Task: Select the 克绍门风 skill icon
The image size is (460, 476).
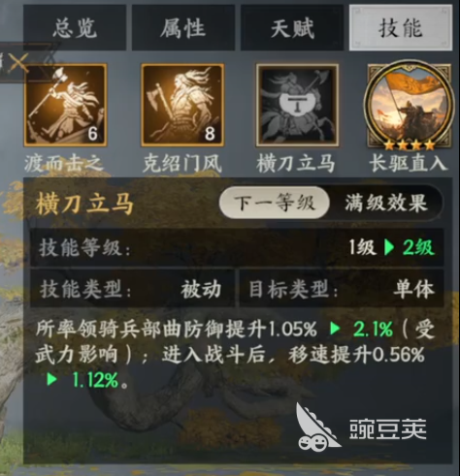Action: pos(182,105)
